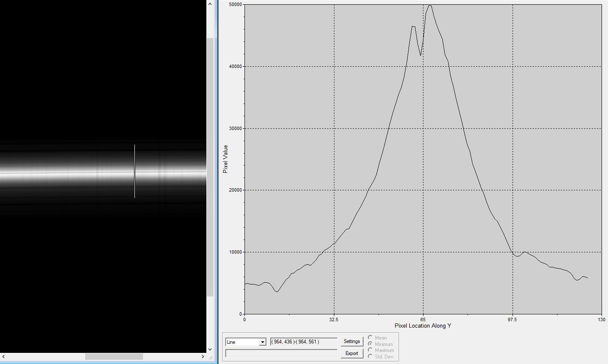Click the Settings button

tap(352, 341)
